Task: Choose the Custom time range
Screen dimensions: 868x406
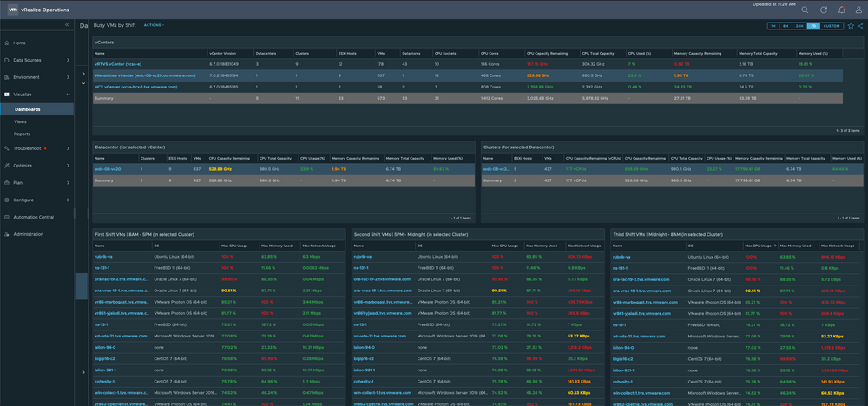Action: coord(832,26)
